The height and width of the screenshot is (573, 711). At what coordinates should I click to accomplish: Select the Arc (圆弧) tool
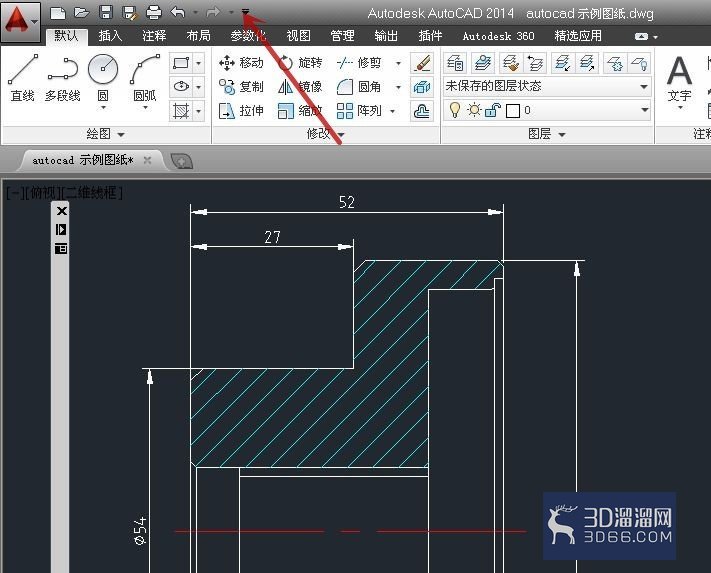pyautogui.click(x=145, y=78)
